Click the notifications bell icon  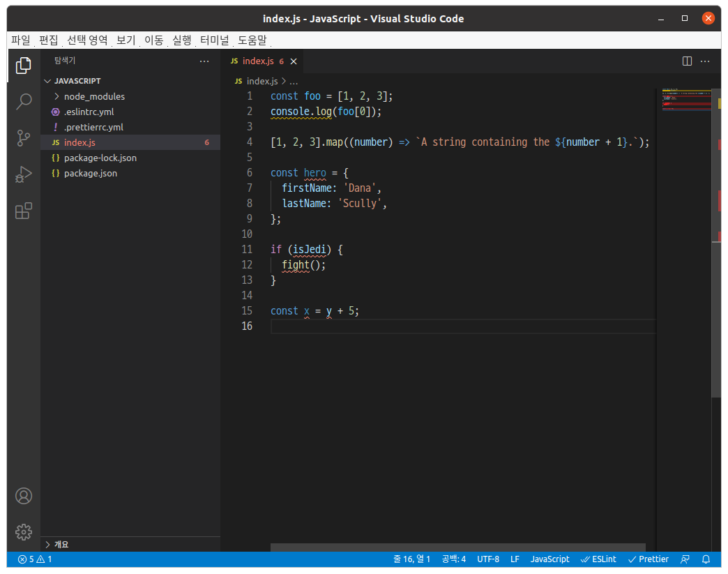tap(706, 559)
